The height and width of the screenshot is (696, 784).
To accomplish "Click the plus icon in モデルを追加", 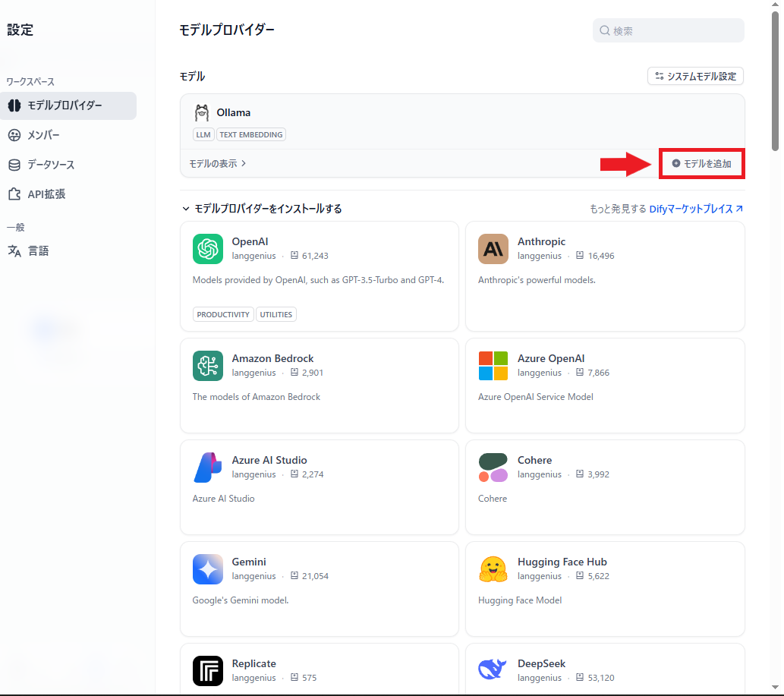I will point(676,163).
